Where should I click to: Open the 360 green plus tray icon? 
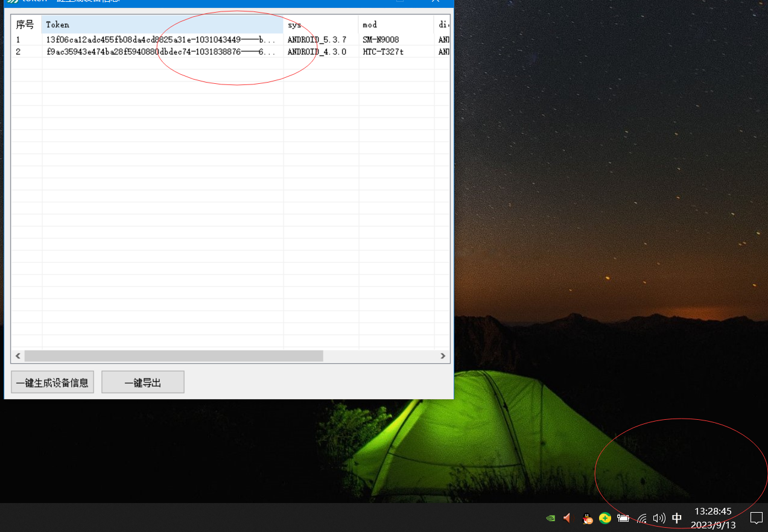605,518
